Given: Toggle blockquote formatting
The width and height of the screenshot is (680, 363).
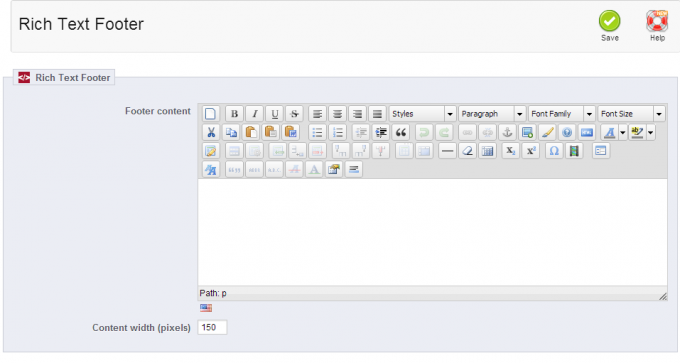Looking at the screenshot, I should click(401, 132).
